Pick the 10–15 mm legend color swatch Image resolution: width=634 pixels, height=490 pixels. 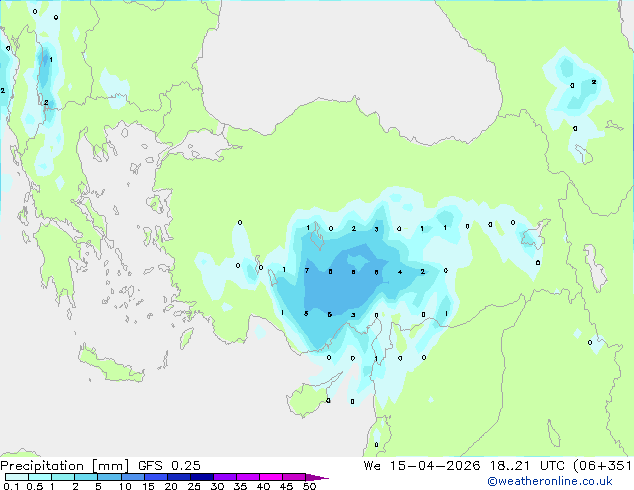132,477
